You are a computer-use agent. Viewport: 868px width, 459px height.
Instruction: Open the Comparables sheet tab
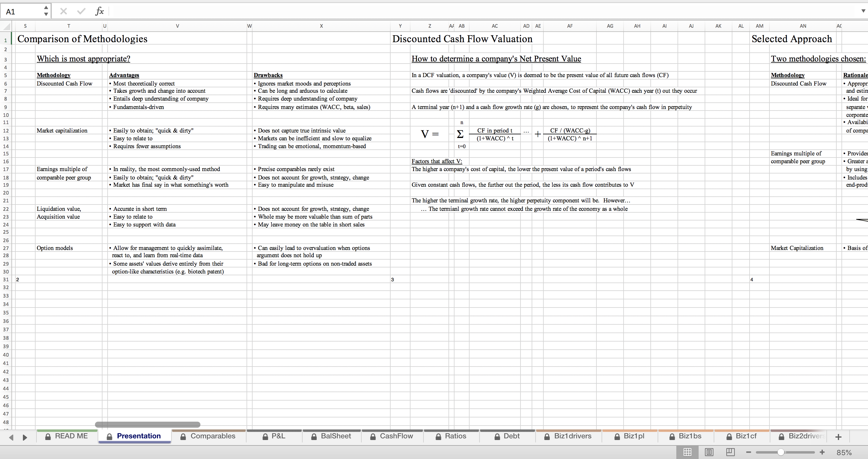209,436
